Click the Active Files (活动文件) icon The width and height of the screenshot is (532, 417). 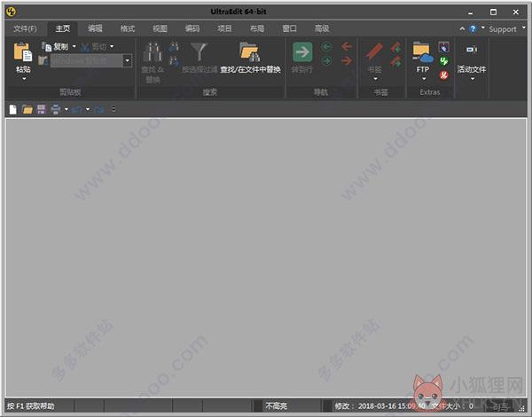click(472, 50)
